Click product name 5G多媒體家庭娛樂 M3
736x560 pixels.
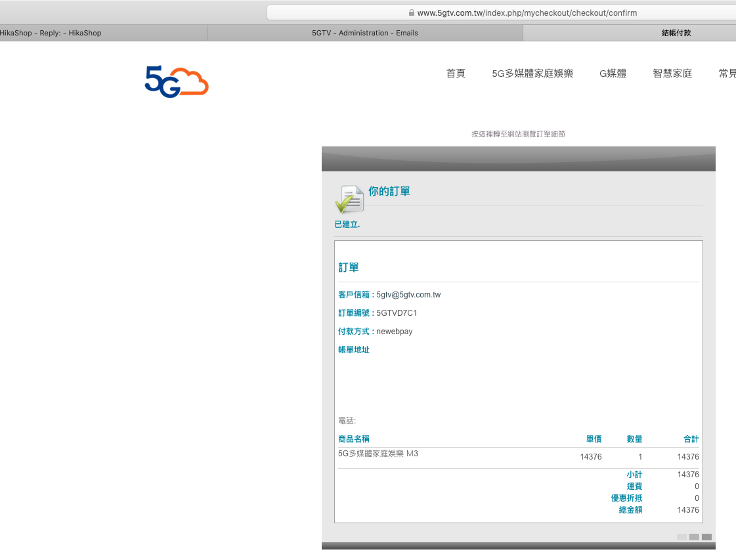tap(378, 454)
